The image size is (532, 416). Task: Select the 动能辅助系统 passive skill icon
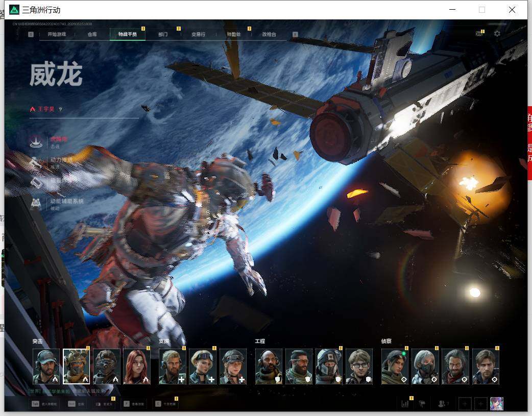pos(36,204)
